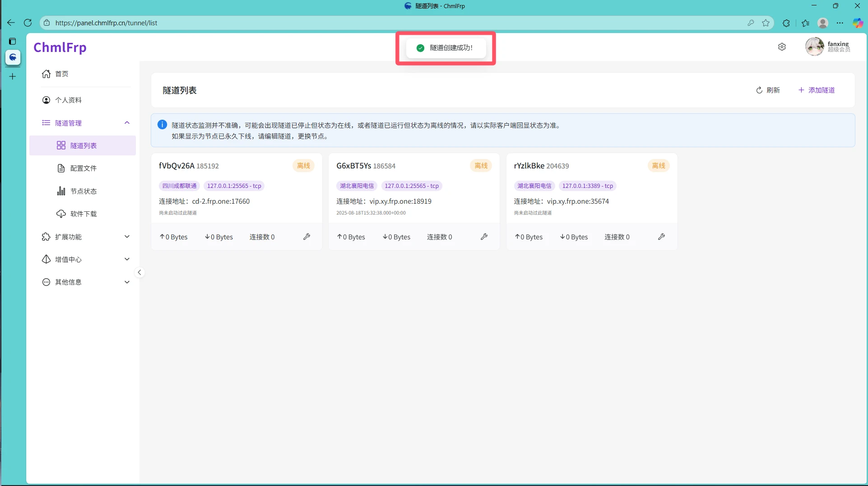
Task: Click the 刷新 button in tunnel list
Action: (x=768, y=90)
